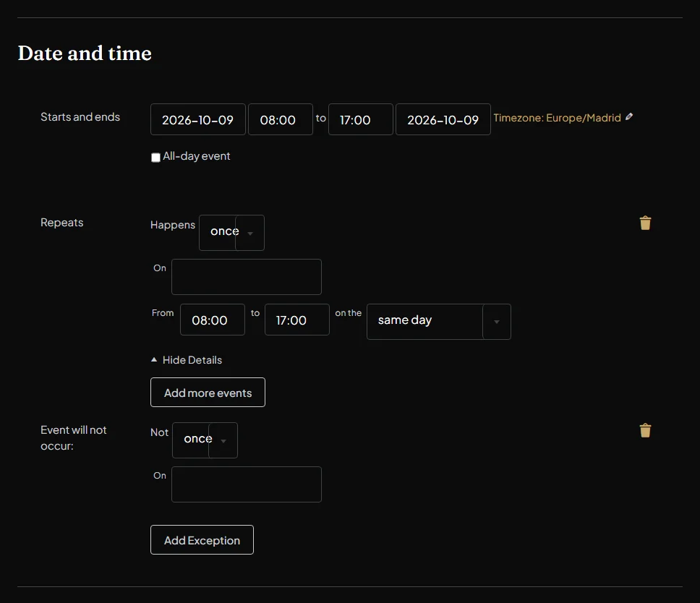
Task: Focus the exception 'On' date field
Action: pos(247,484)
